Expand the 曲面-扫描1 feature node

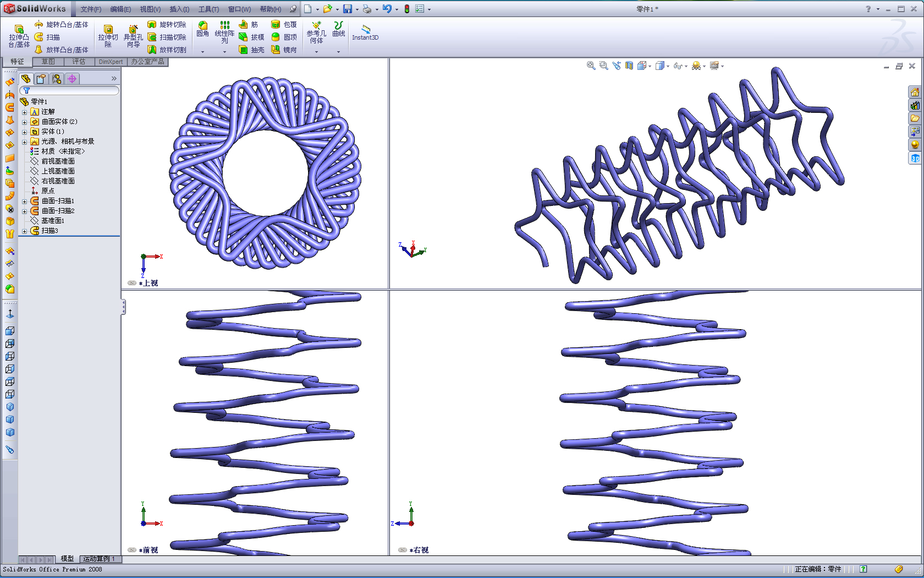(24, 201)
